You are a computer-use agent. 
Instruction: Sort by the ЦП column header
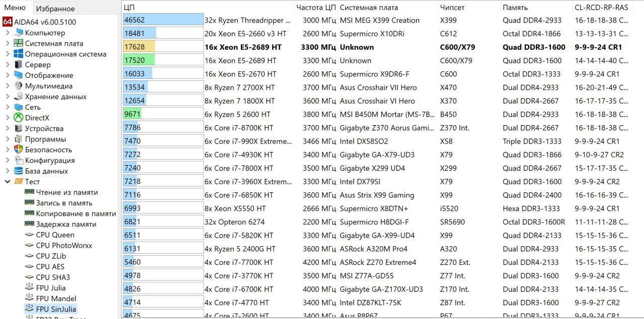(208, 8)
